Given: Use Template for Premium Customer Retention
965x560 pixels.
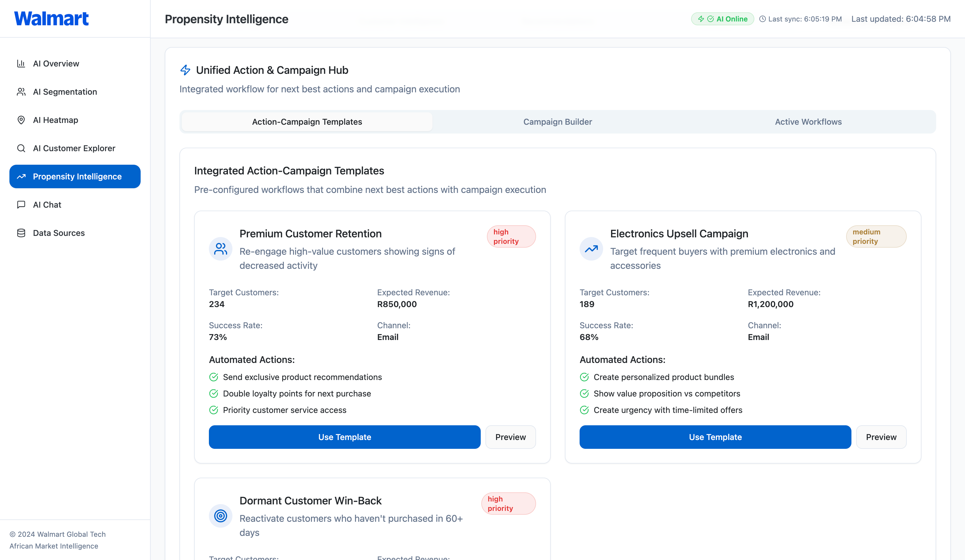Looking at the screenshot, I should click(345, 437).
